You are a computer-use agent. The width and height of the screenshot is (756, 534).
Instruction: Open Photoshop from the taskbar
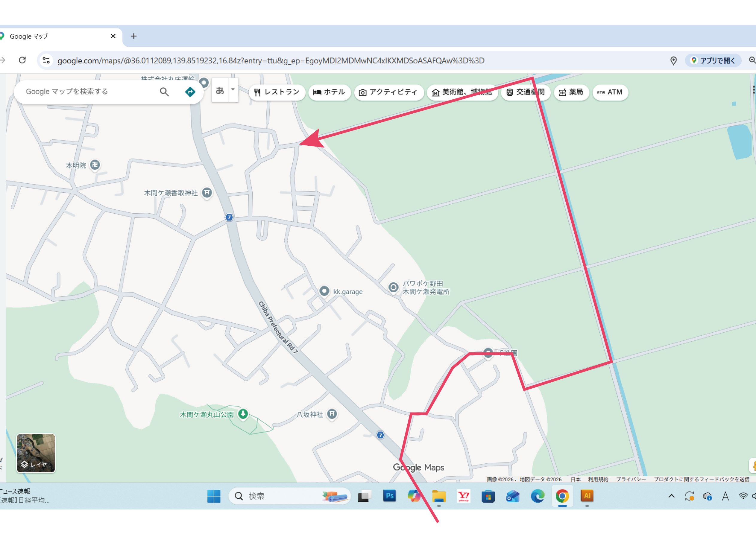[389, 496]
